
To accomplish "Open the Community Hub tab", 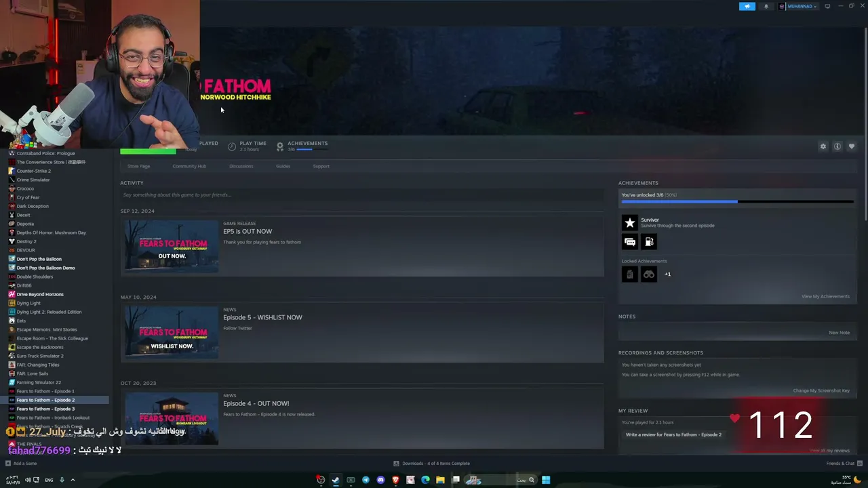I will (x=189, y=166).
